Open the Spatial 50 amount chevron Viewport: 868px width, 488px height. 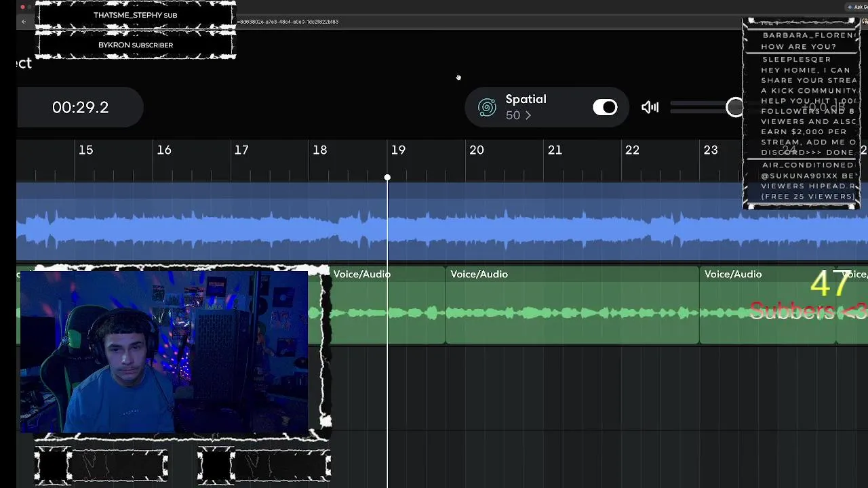528,115
